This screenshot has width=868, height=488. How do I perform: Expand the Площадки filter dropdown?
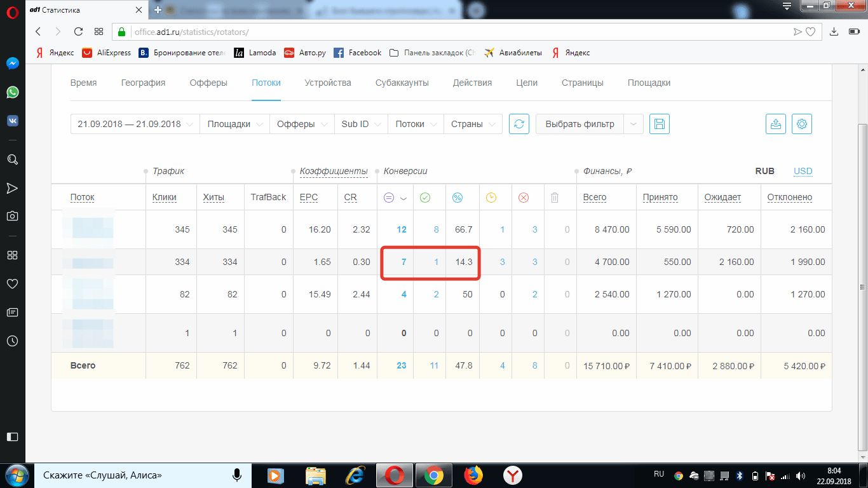tap(234, 124)
